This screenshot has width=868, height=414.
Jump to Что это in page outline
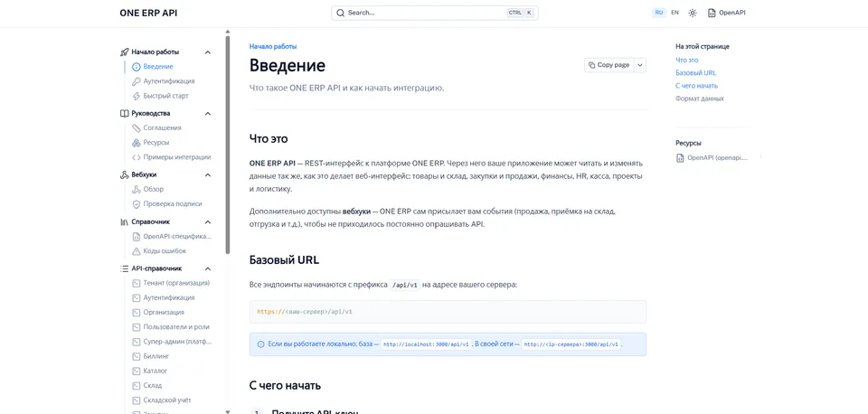pyautogui.click(x=687, y=60)
